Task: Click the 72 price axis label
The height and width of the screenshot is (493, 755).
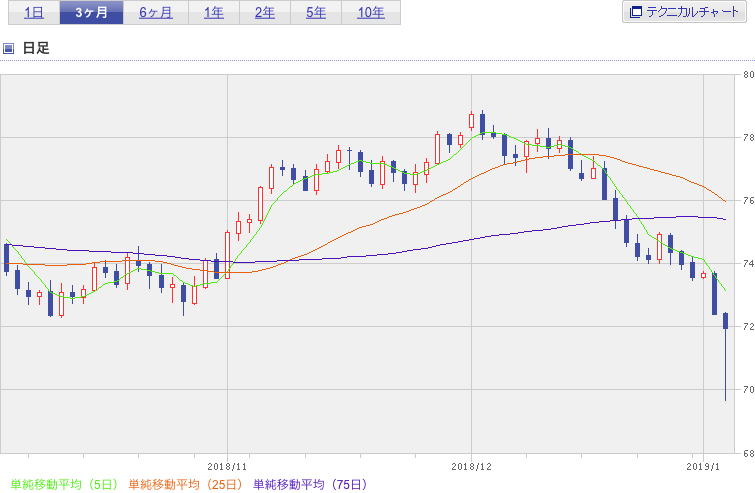Action: [748, 326]
